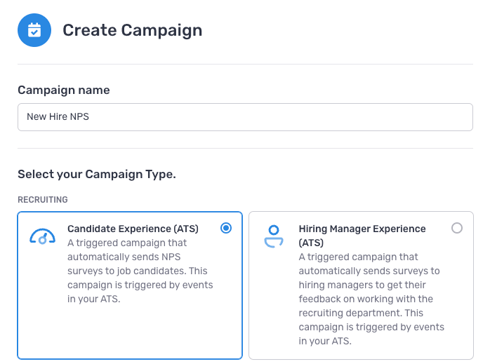Click the person icon for Hiring Manager Experience
Image resolution: width=490 pixels, height=364 pixels.
274,236
